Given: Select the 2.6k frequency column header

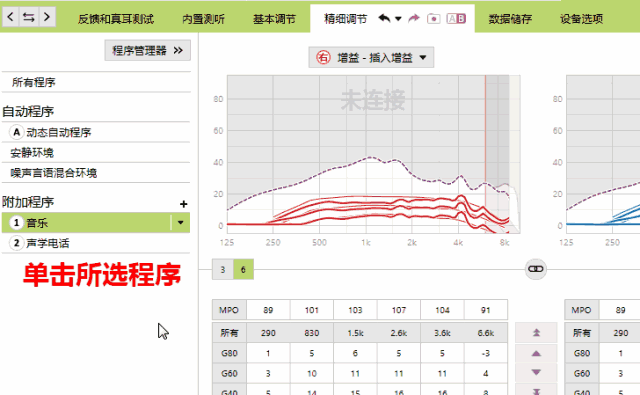Looking at the screenshot, I should [x=399, y=333].
